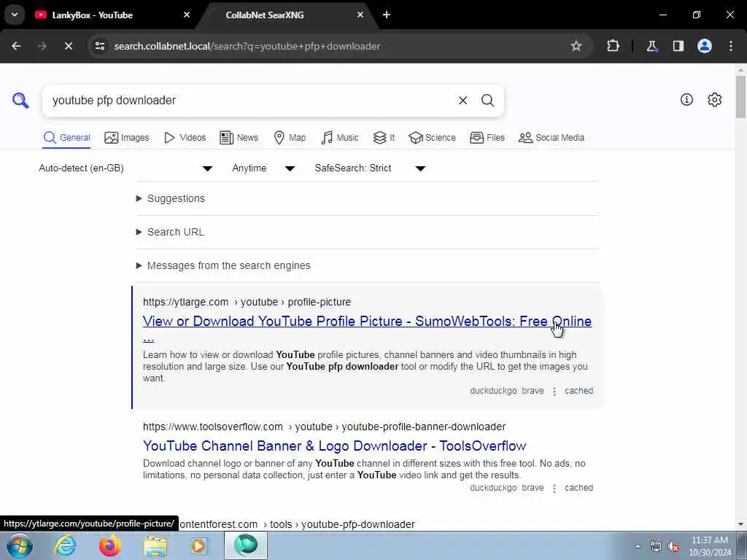Select the Videos search category
This screenshot has height=560, width=747.
coord(185,138)
